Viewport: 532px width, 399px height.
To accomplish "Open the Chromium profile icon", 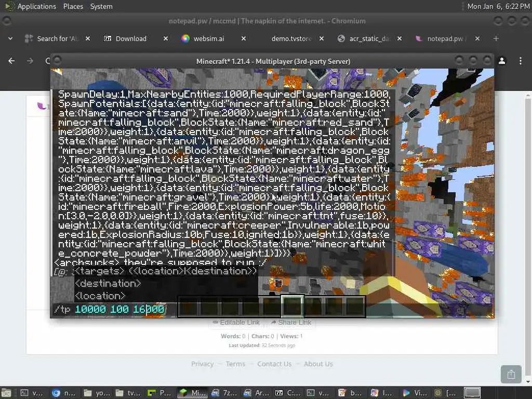I will [502, 61].
